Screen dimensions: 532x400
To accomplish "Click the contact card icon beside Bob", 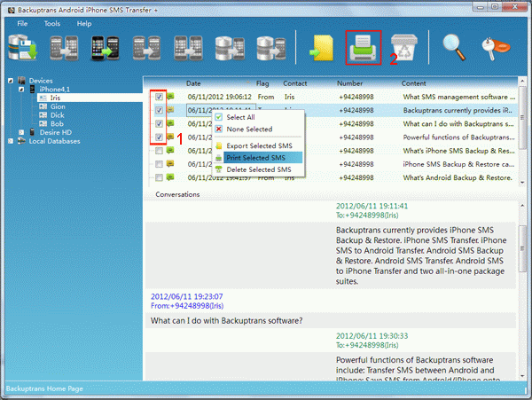I will (43, 123).
